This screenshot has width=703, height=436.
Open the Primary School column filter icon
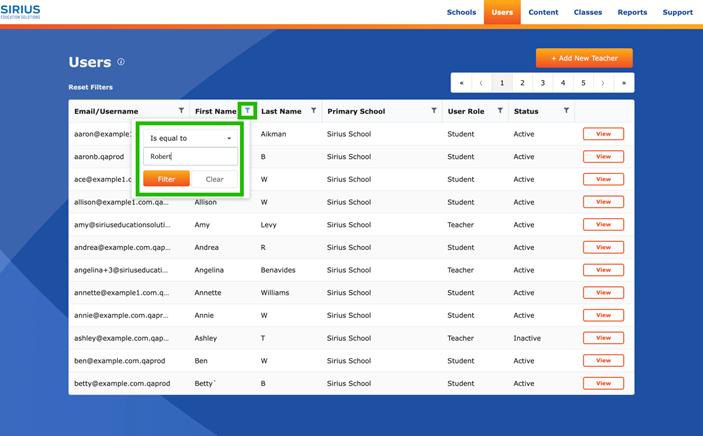433,111
